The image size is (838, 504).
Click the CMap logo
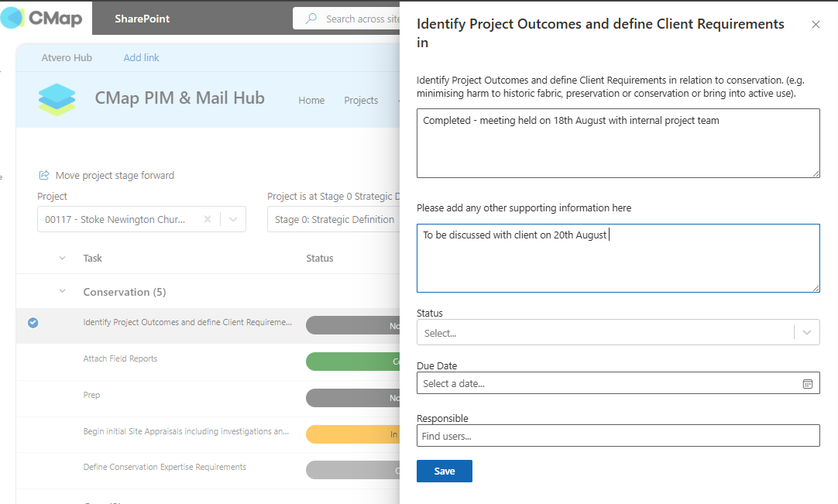pyautogui.click(x=42, y=18)
